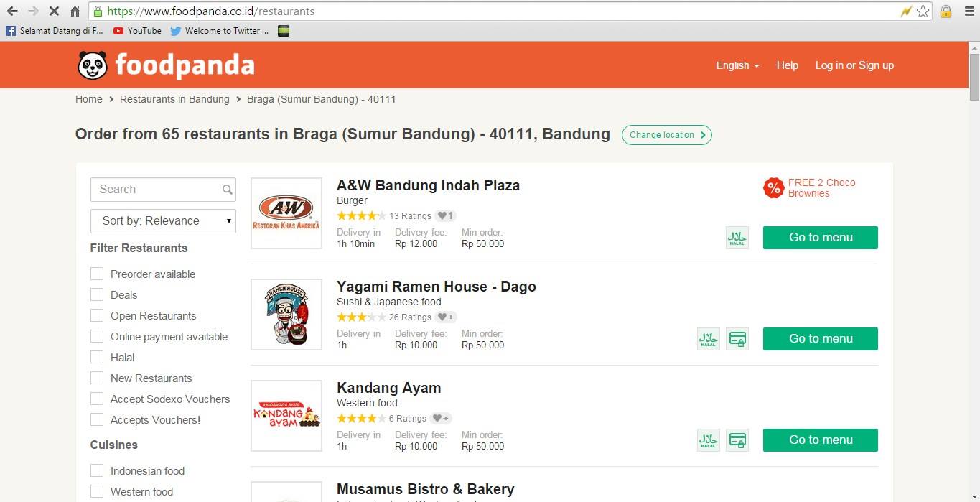The height and width of the screenshot is (502, 980).
Task: Click the A&W 13 Ratings stars
Action: [x=361, y=215]
